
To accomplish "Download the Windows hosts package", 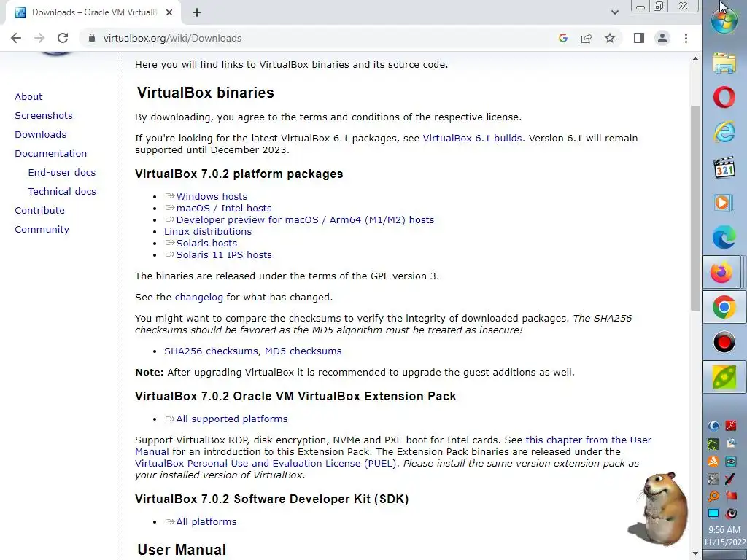I will tap(212, 196).
